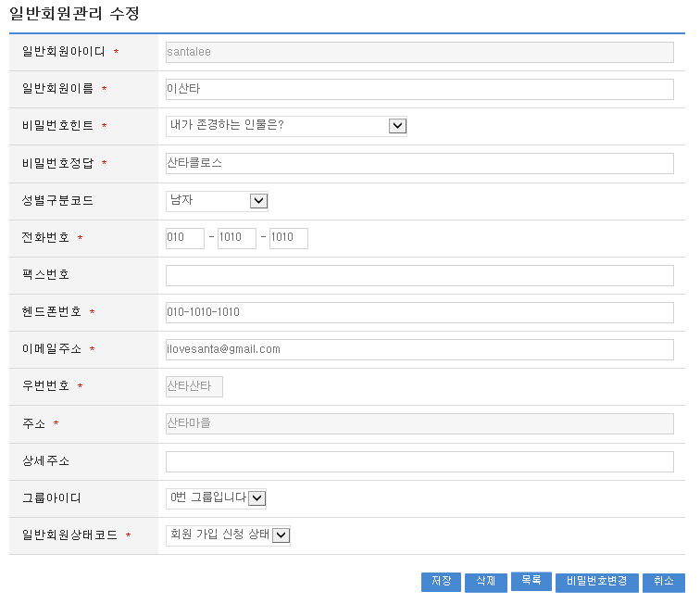The width and height of the screenshot is (700, 604).
Task: Focus the 헨드폰번호 input field
Action: (x=419, y=312)
